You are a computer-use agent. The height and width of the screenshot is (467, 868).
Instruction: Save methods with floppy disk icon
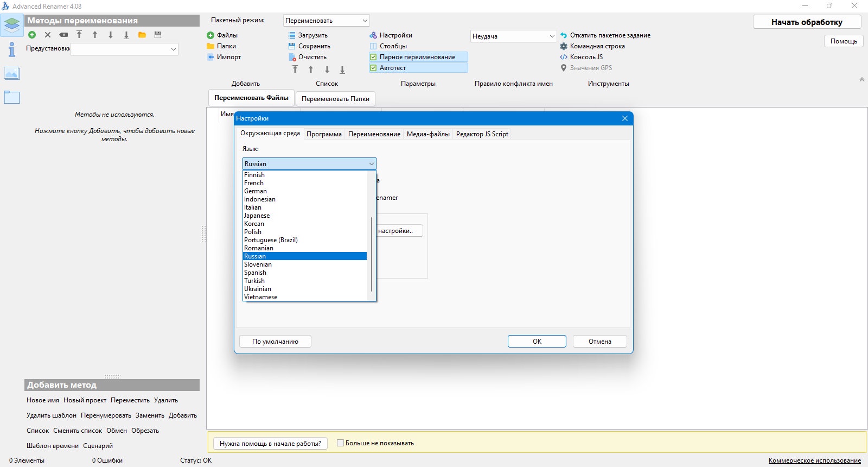point(158,35)
